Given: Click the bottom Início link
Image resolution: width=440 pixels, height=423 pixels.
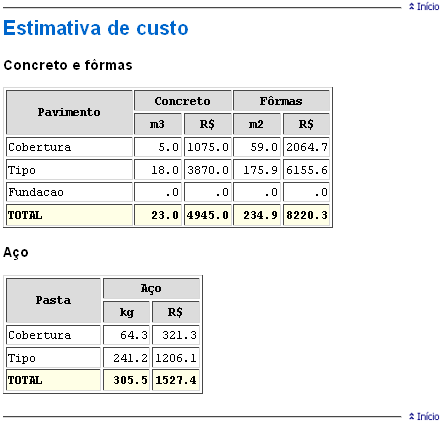Looking at the screenshot, I should (424, 416).
